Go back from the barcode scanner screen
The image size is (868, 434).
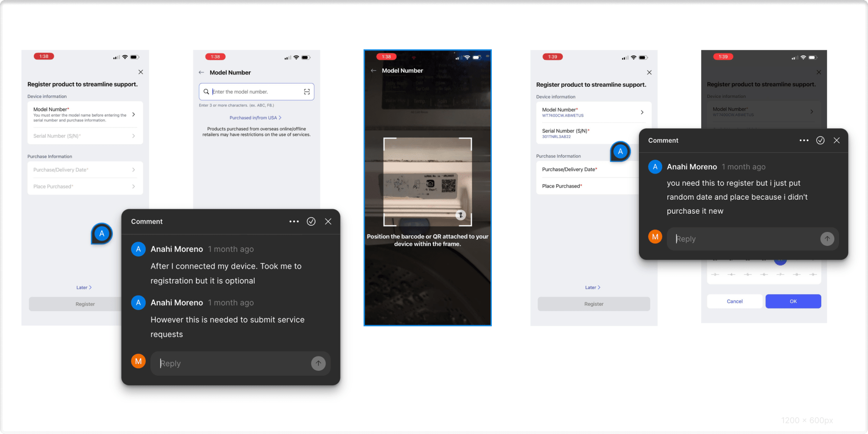point(373,70)
